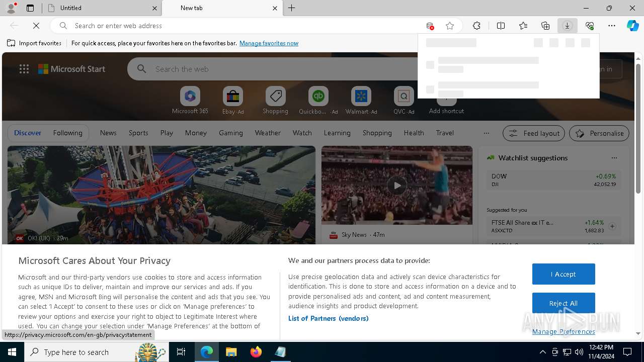Viewport: 644px width, 362px height.
Task: Stop loading page icon
Action: pos(36,26)
